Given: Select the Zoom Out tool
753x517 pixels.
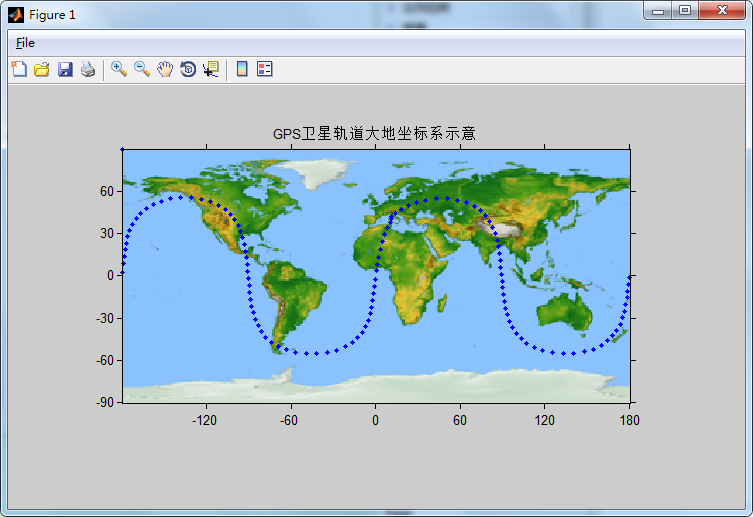Looking at the screenshot, I should (142, 69).
